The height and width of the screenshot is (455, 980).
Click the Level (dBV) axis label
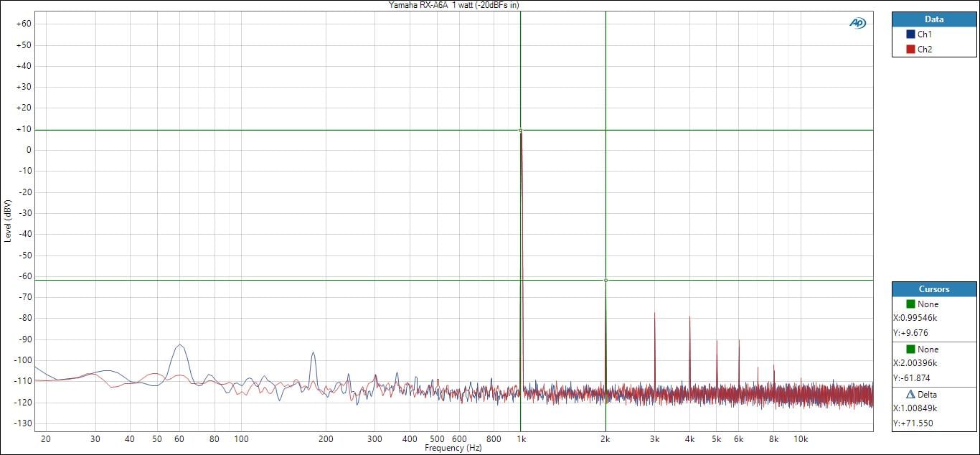(x=7, y=220)
